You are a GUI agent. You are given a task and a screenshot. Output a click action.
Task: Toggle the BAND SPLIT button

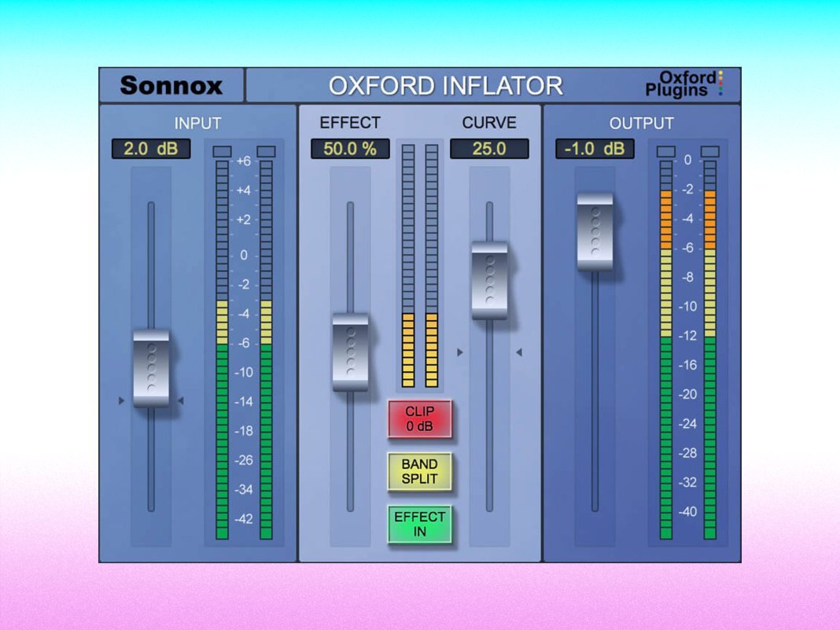coord(419,471)
